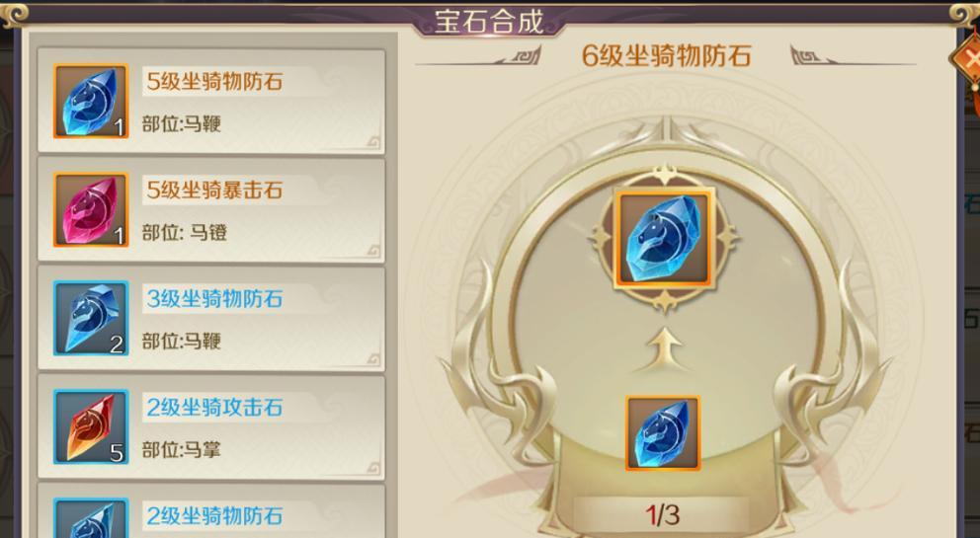Expand corner arrow on 5级坐骑暴击石 row
Image resolution: width=980 pixels, height=538 pixels.
(x=373, y=251)
